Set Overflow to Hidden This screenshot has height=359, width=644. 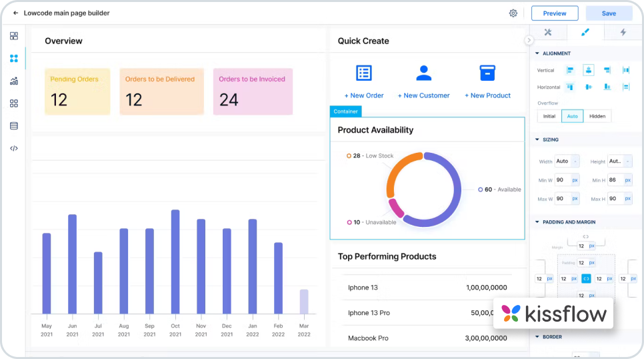597,116
